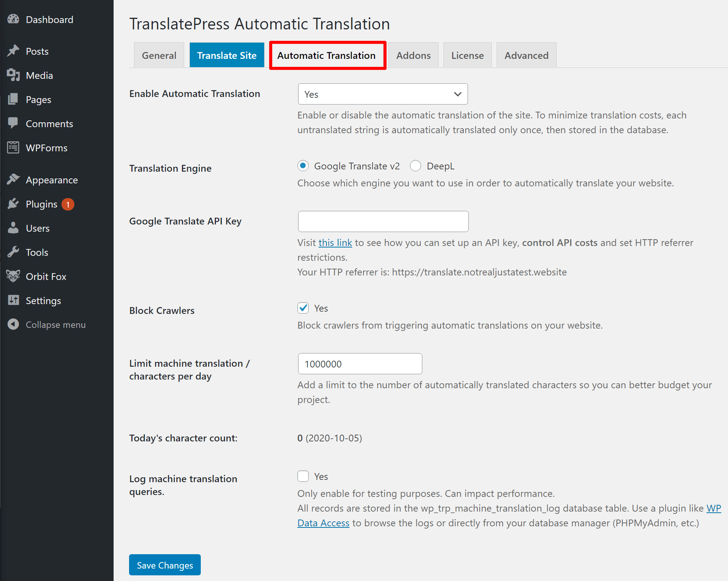Collapse the admin sidebar menu
Viewport: 728px width, 581px height.
point(14,324)
